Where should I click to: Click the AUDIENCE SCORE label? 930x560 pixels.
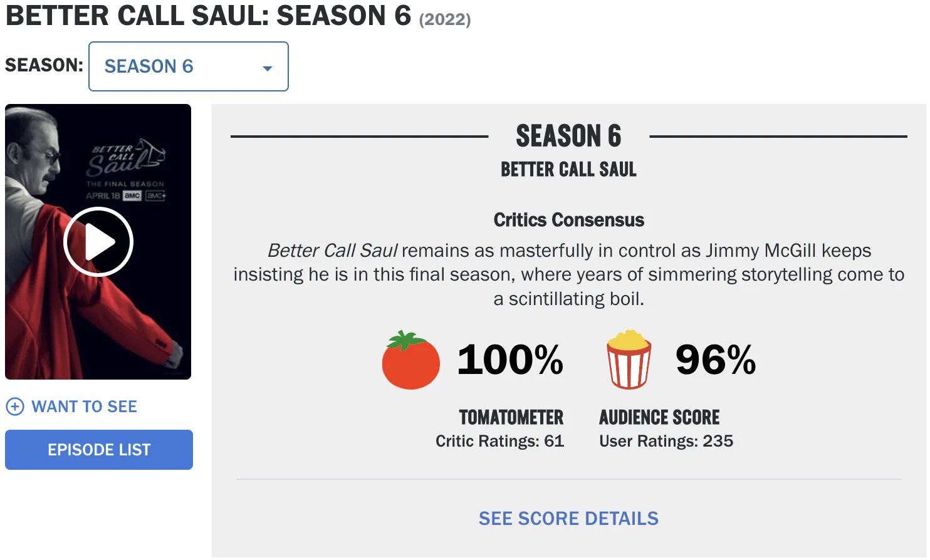pos(659,417)
